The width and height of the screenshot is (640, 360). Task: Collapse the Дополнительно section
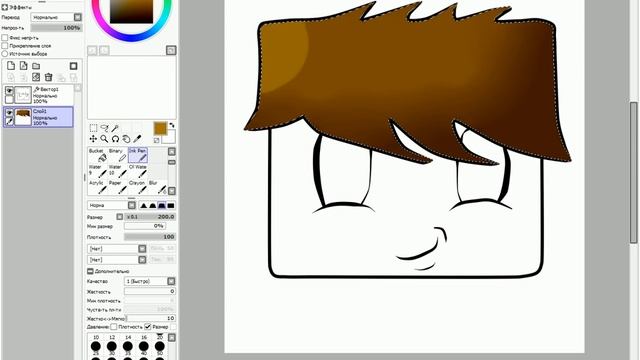coord(90,271)
